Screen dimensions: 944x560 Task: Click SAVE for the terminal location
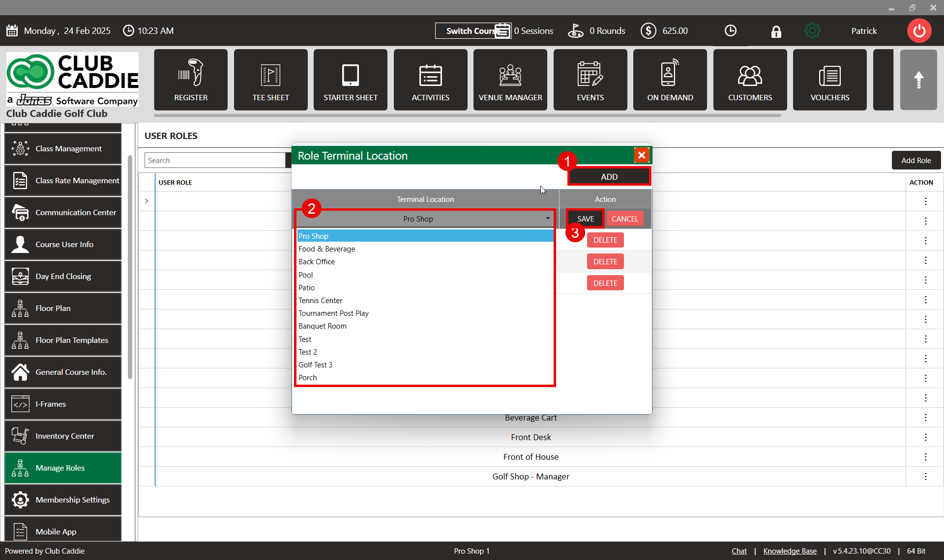point(586,219)
